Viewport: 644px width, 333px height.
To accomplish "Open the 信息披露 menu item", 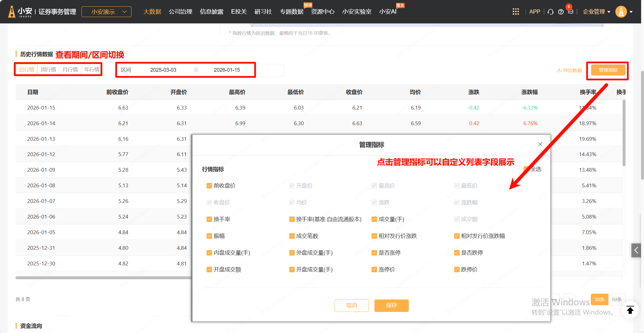I will [x=211, y=12].
